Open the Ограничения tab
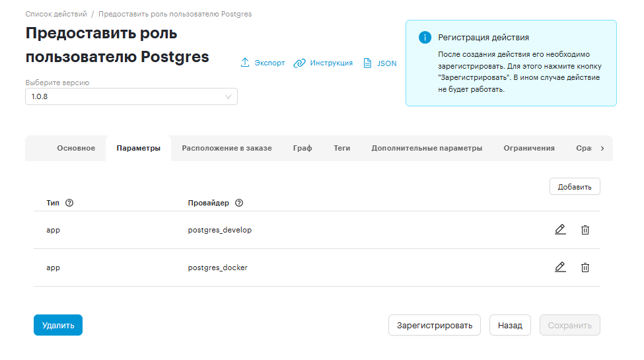644x360 pixels. [529, 148]
